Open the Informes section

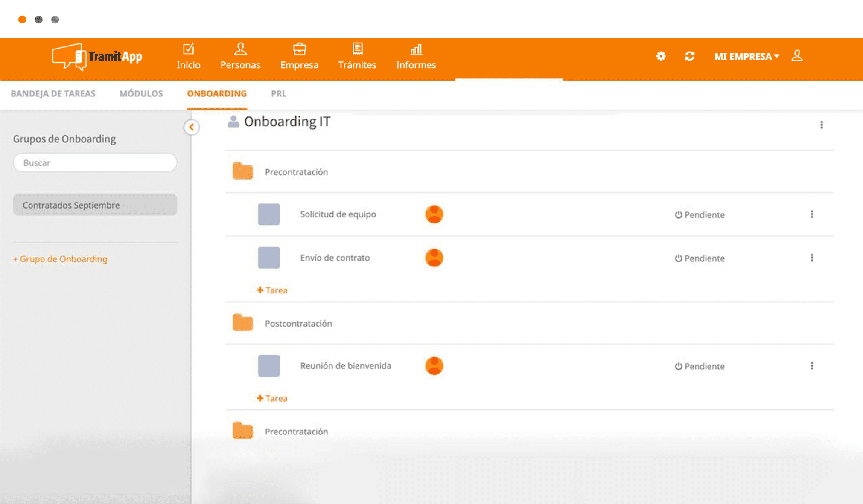416,57
